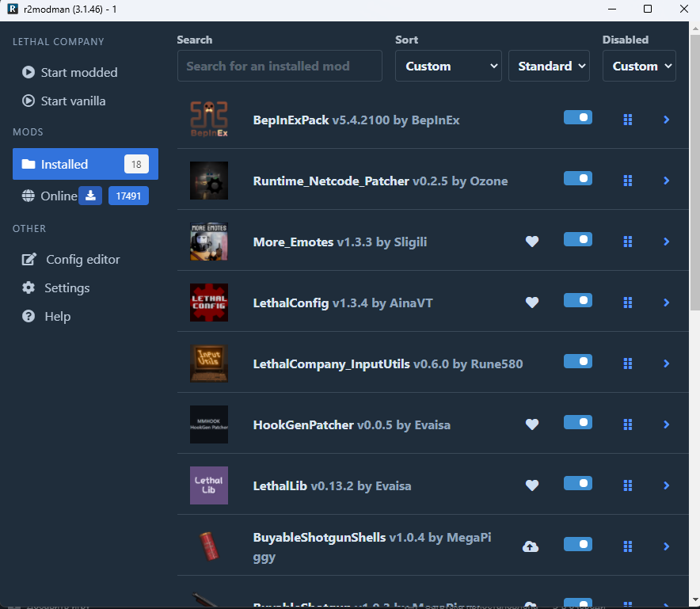
Task: Open the Disabled position Custom dropdown
Action: [x=639, y=66]
